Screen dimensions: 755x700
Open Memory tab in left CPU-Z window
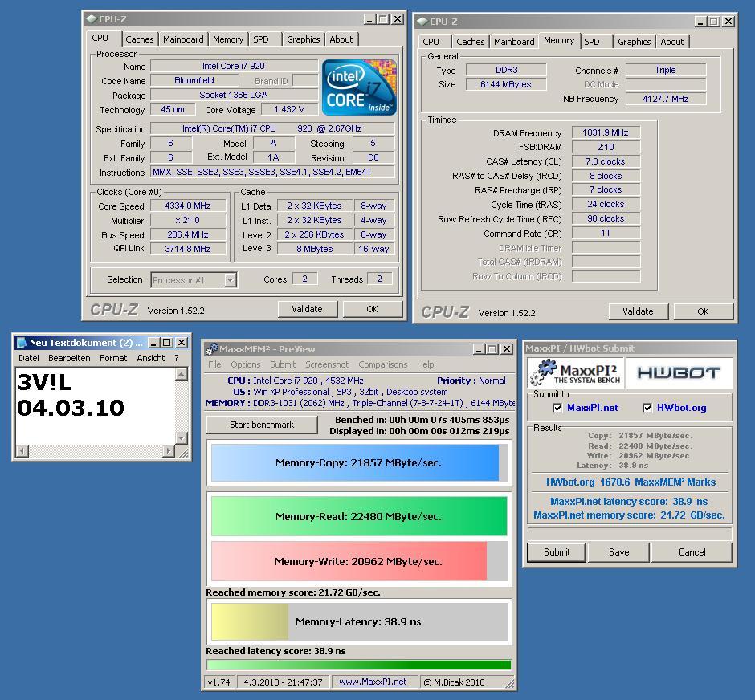(228, 39)
